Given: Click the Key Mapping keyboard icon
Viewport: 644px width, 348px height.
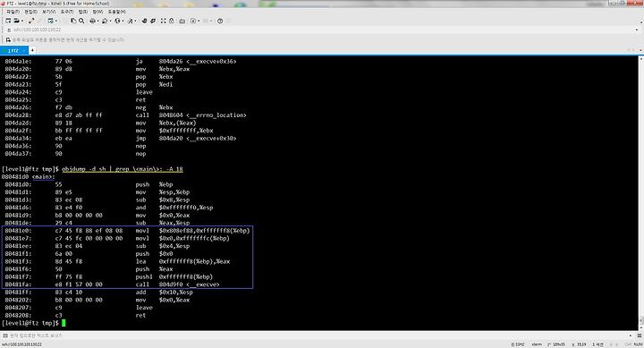Looking at the screenshot, I should (182, 21).
